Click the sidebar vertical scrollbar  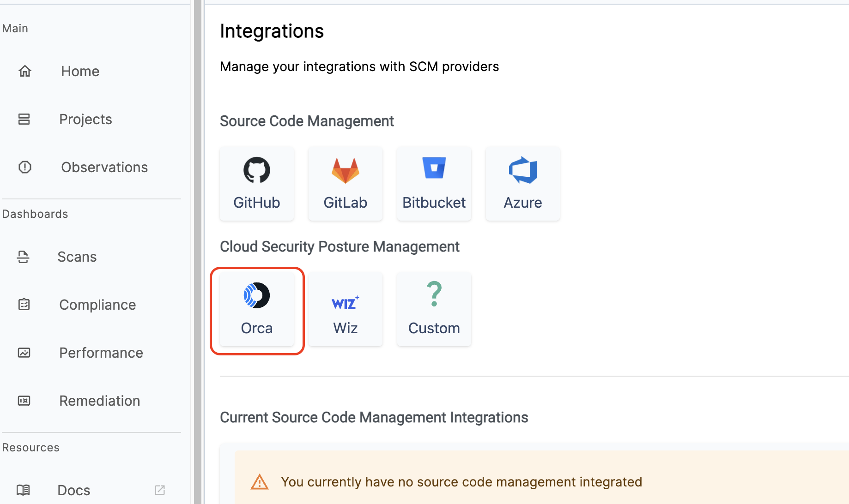tap(198, 252)
